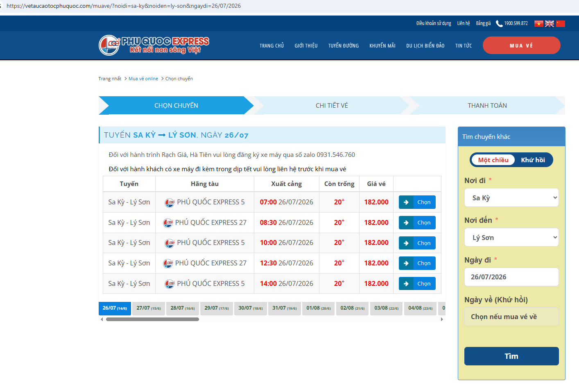Select date tab 31/07
Screen dimensions: 579x392
(x=285, y=308)
